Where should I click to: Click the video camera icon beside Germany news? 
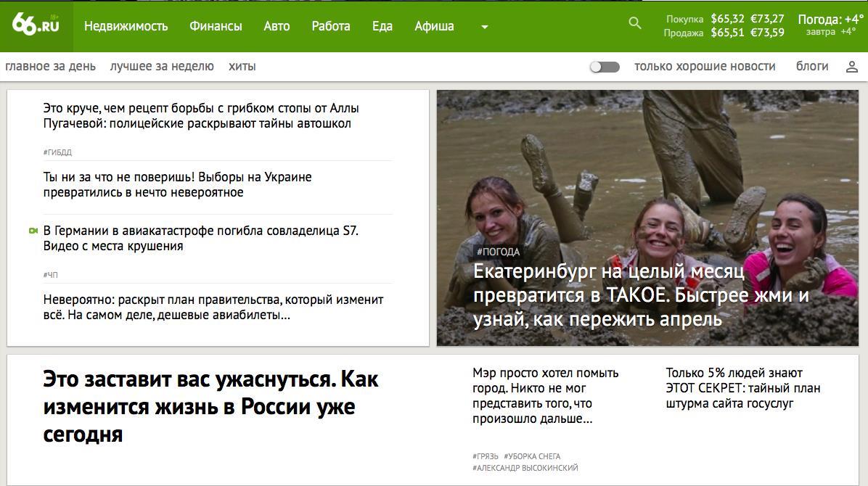pos(34,231)
